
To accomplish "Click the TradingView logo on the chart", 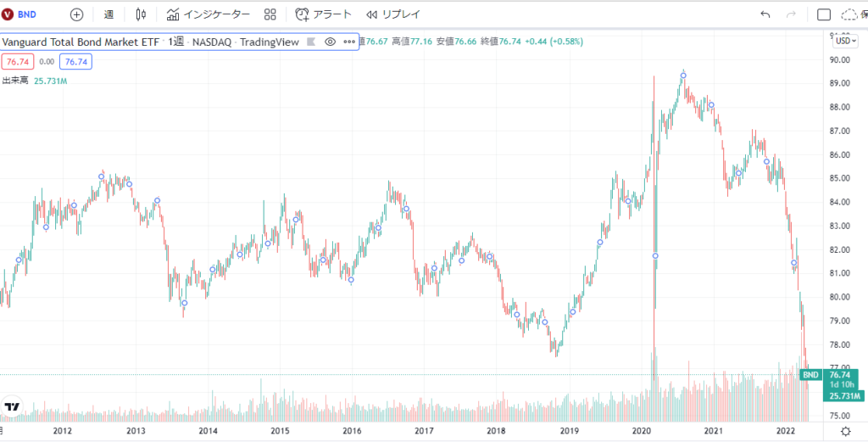I will tap(12, 406).
